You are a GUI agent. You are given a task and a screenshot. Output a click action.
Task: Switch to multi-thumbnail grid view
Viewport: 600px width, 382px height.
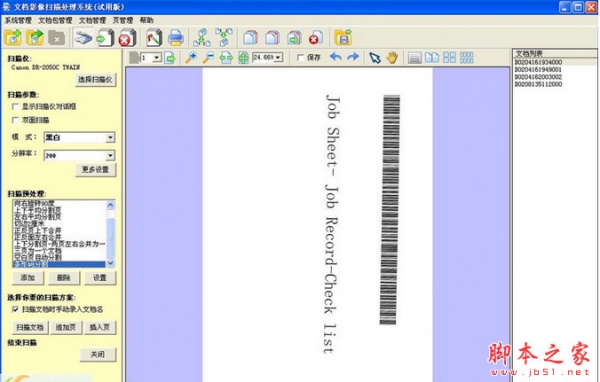point(466,58)
